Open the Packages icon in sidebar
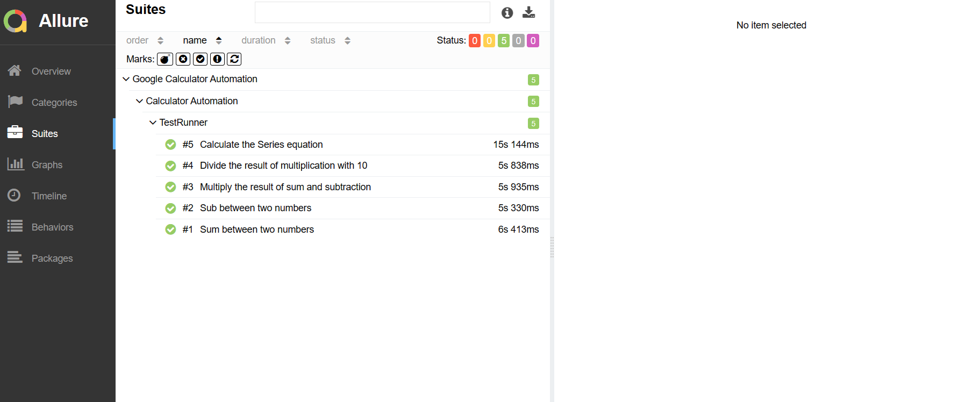Viewport: 980px width, 402px height. (x=15, y=257)
